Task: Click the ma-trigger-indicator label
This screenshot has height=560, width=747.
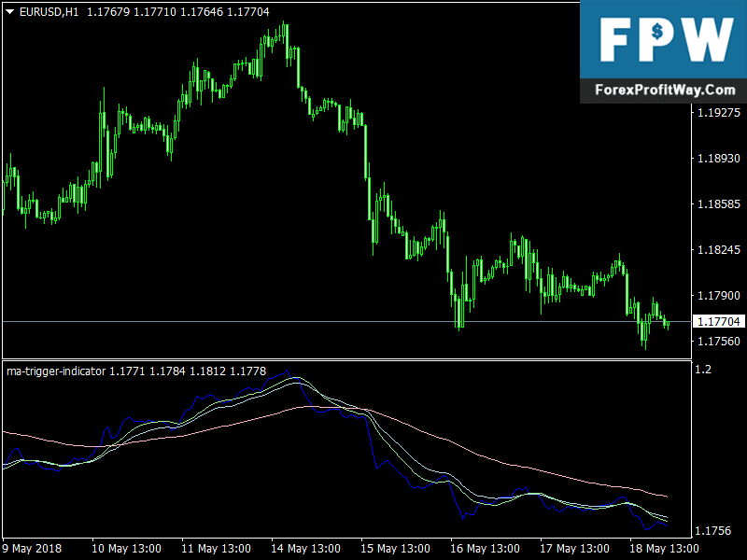Action: (x=56, y=371)
